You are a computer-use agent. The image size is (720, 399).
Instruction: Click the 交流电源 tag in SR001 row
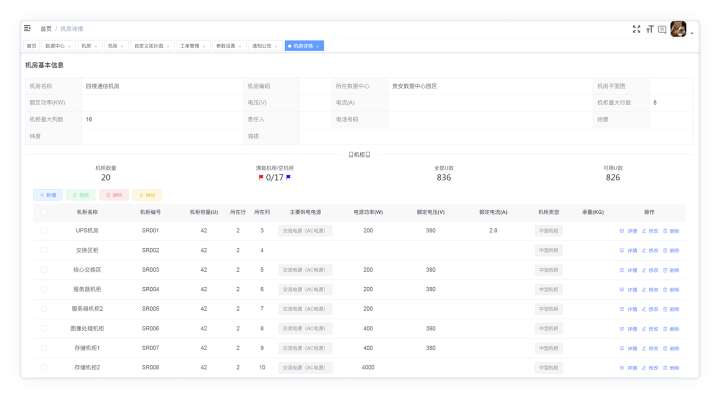coord(305,231)
